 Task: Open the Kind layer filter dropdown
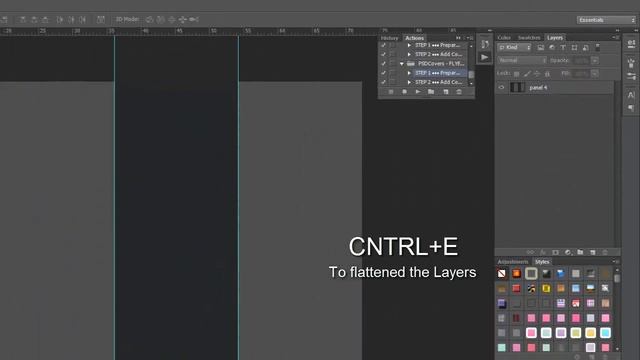(x=514, y=48)
